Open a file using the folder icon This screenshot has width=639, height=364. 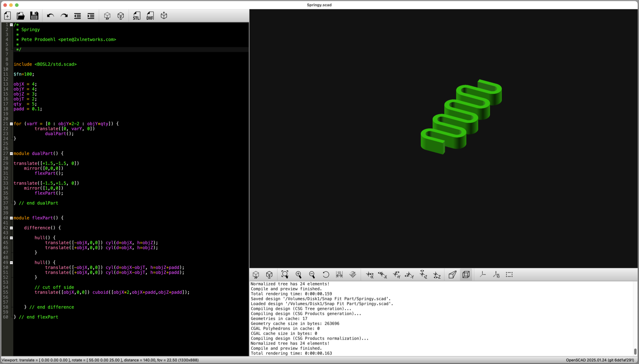tap(21, 16)
